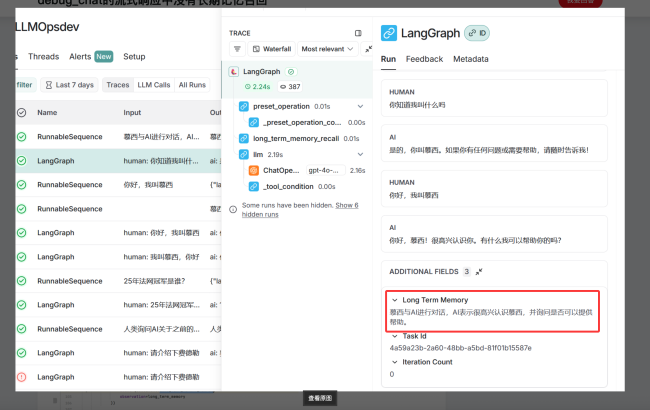This screenshot has height=410, width=650.
Task: Click the ADDITIONAL FIELDS heading
Action: pos(424,272)
